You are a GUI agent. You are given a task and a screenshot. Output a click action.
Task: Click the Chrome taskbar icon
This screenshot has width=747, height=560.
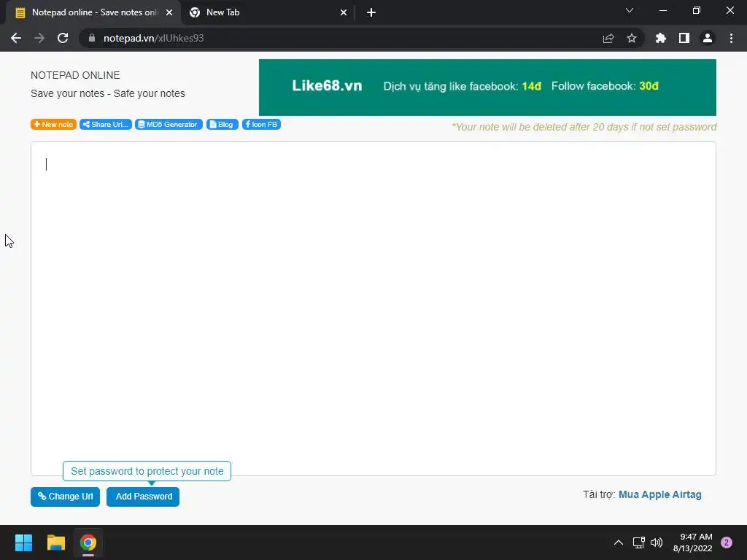[x=88, y=542]
